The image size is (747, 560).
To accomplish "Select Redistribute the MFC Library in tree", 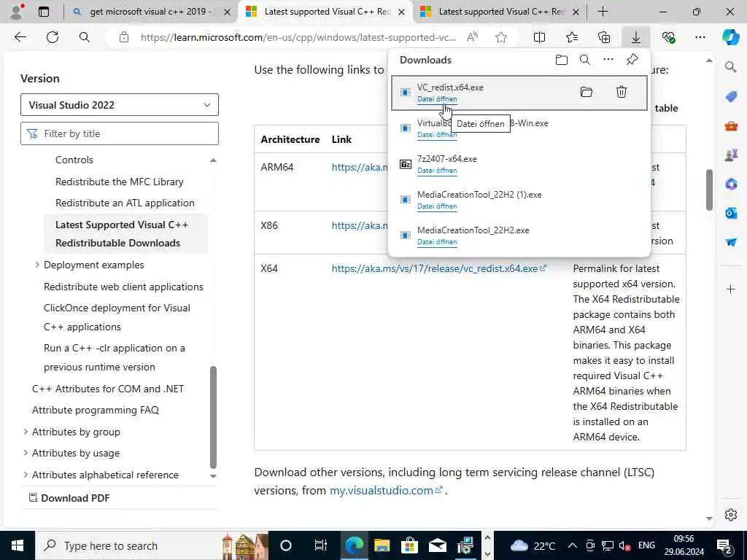I will [119, 182].
